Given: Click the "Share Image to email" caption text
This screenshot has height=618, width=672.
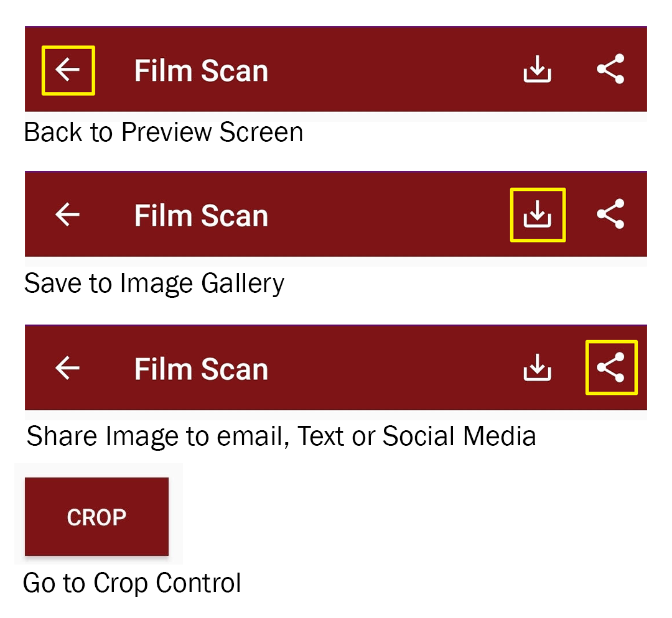Looking at the screenshot, I should click(x=281, y=436).
